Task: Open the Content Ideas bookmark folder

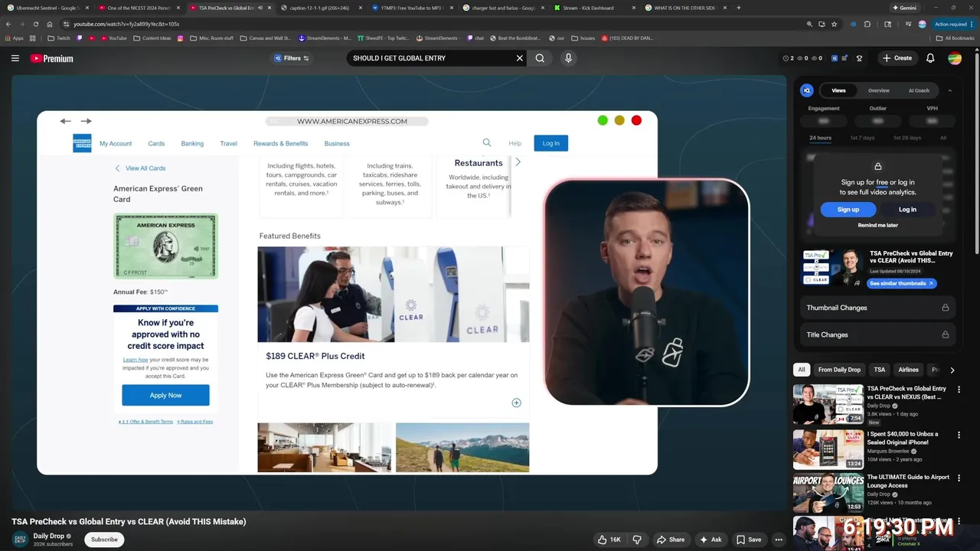Action: point(152,37)
